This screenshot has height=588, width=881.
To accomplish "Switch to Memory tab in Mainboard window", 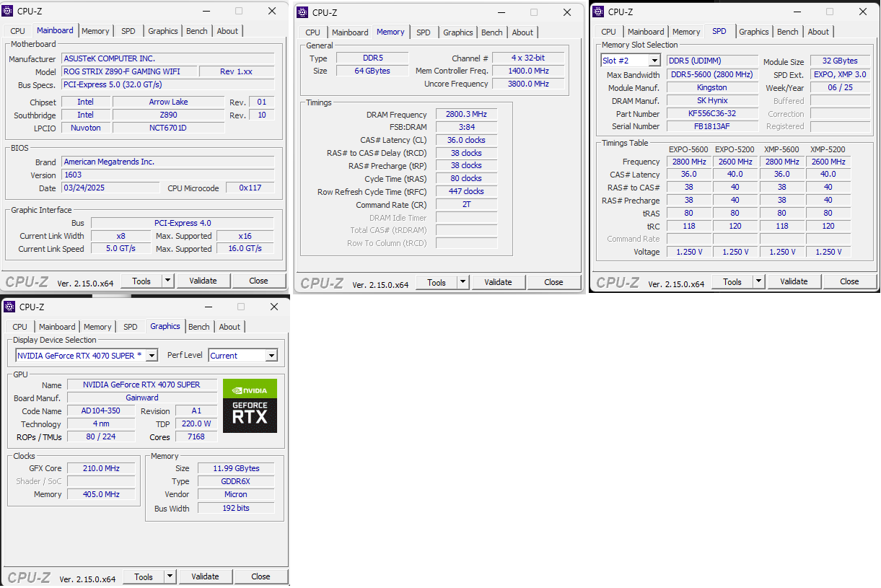I will [95, 31].
